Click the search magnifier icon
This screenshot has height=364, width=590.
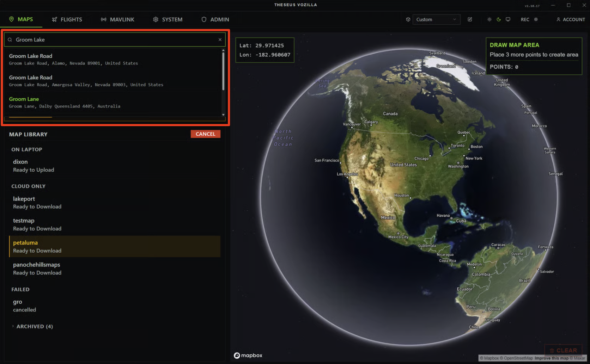[x=10, y=40]
